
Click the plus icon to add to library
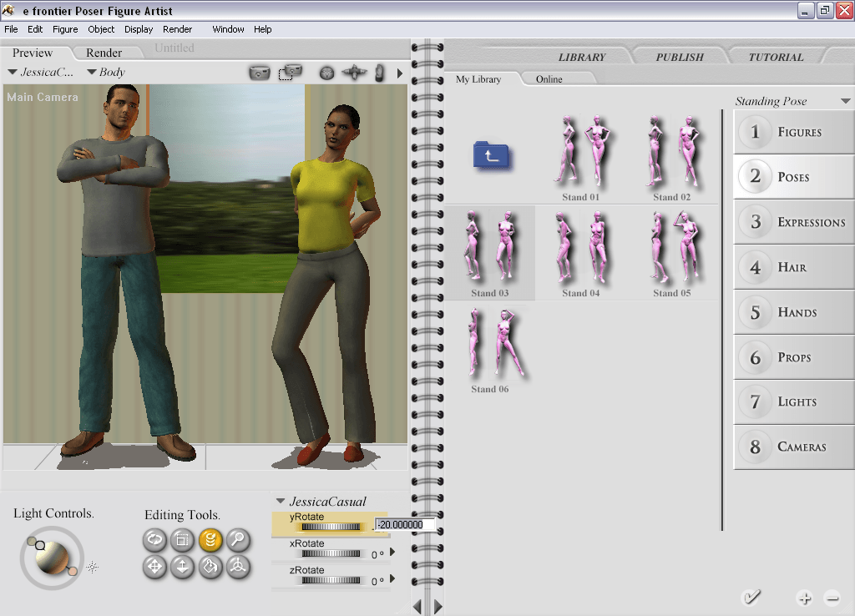point(804,598)
